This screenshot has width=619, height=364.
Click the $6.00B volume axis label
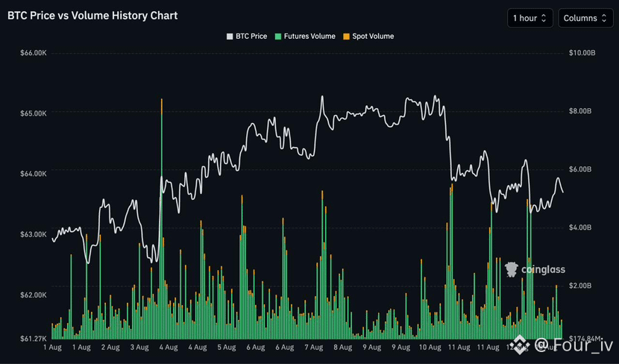(580, 169)
